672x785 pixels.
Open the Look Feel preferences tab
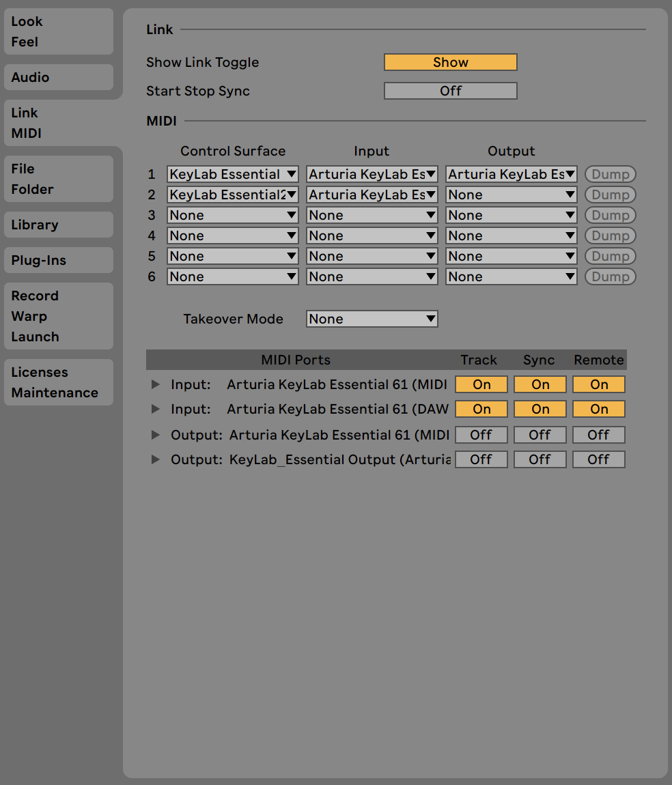pos(59,31)
